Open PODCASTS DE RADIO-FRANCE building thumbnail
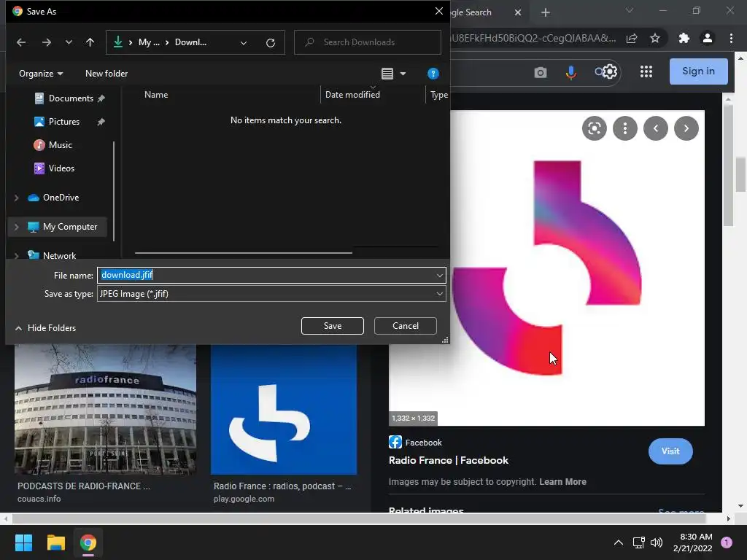This screenshot has height=560, width=747. coord(105,410)
